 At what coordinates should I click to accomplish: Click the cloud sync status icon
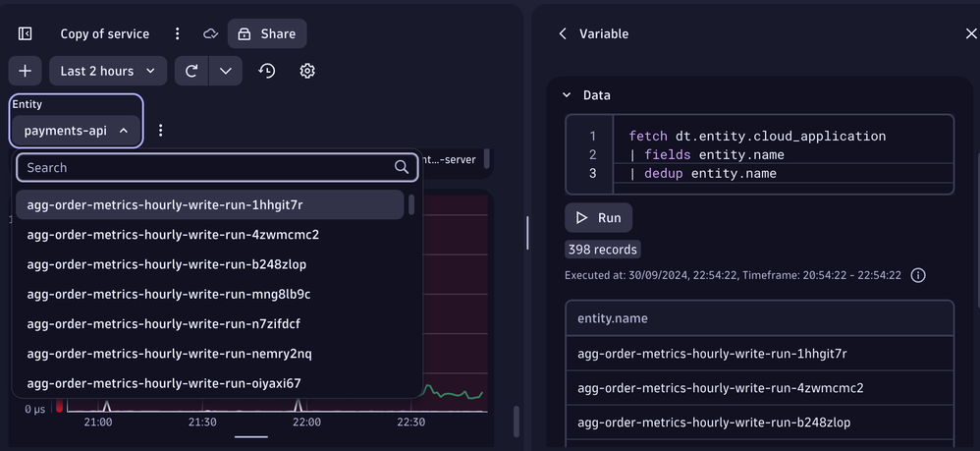click(x=210, y=33)
